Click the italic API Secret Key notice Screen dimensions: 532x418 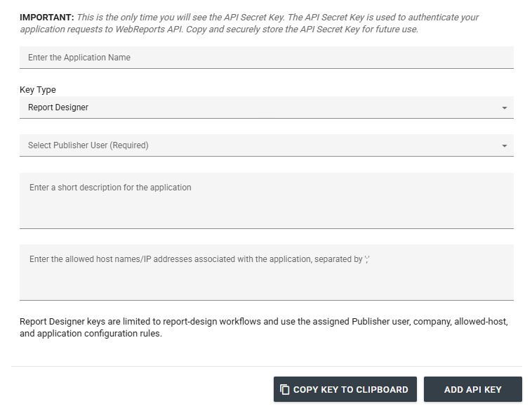pos(249,23)
